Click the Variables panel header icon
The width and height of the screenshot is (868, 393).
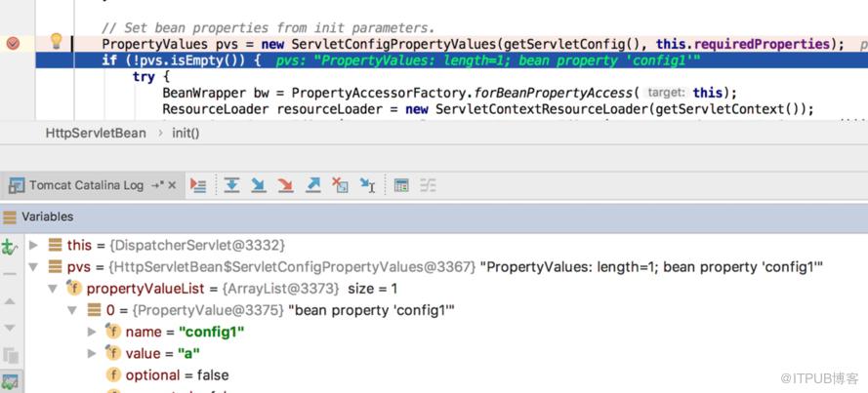click(10, 216)
